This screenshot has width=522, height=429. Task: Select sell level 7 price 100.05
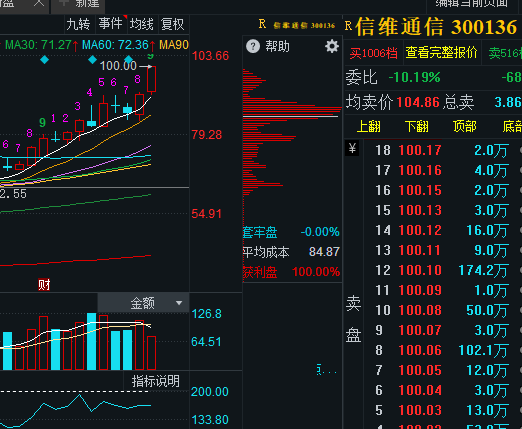[420, 370]
